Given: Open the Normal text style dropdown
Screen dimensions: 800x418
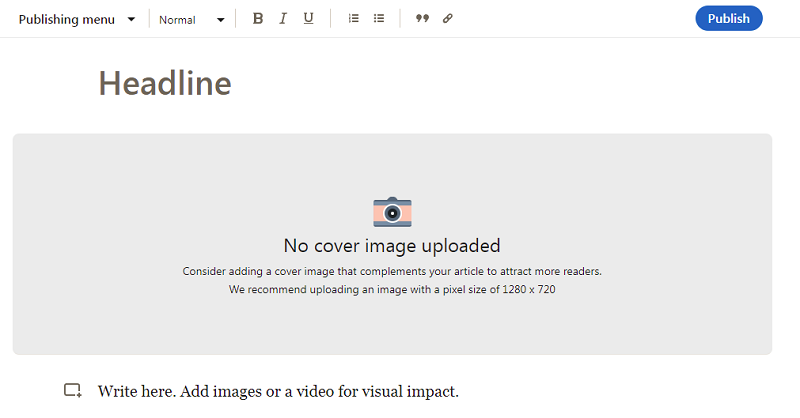Looking at the screenshot, I should 191,20.
